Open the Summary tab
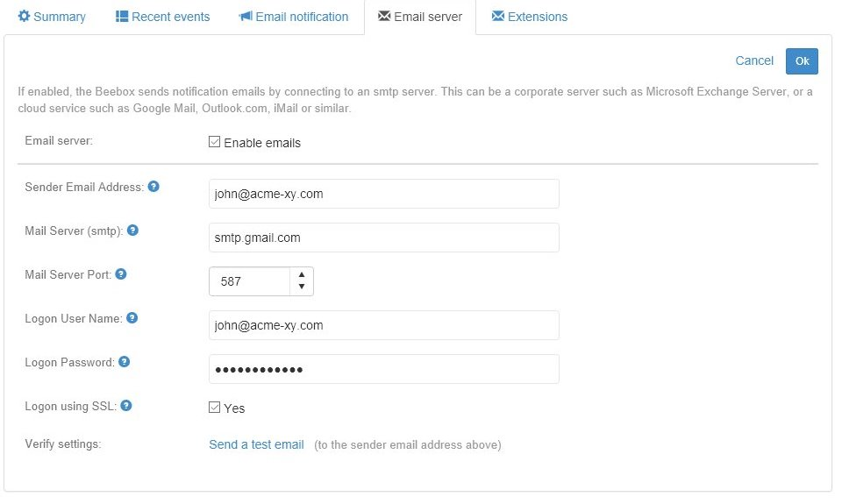Screen dimensions: 842x504 point(52,17)
